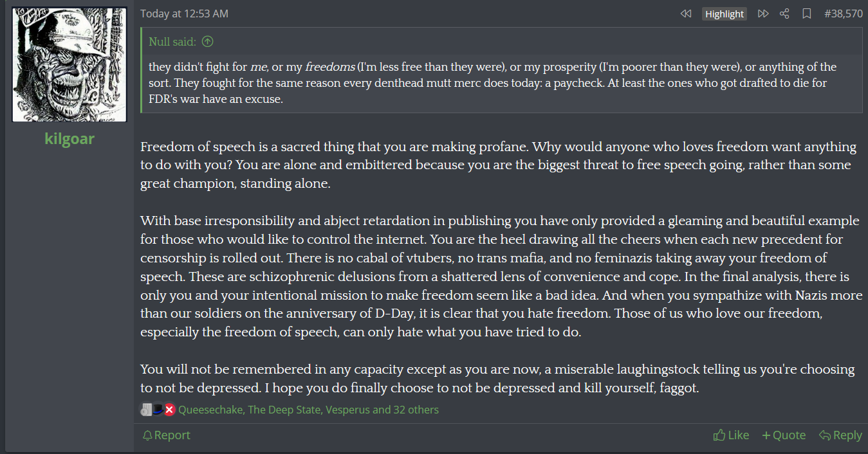Reply to kilgoar's post
This screenshot has width=868, height=454.
(840, 435)
